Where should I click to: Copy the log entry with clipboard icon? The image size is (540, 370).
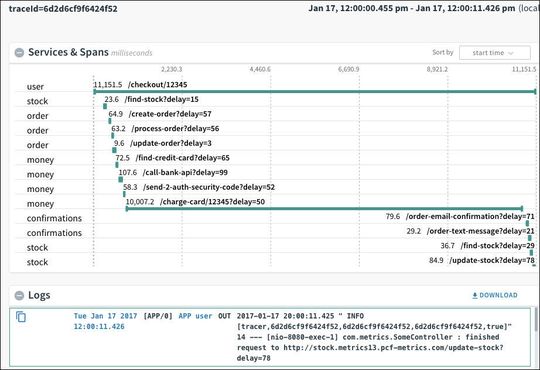[21, 316]
